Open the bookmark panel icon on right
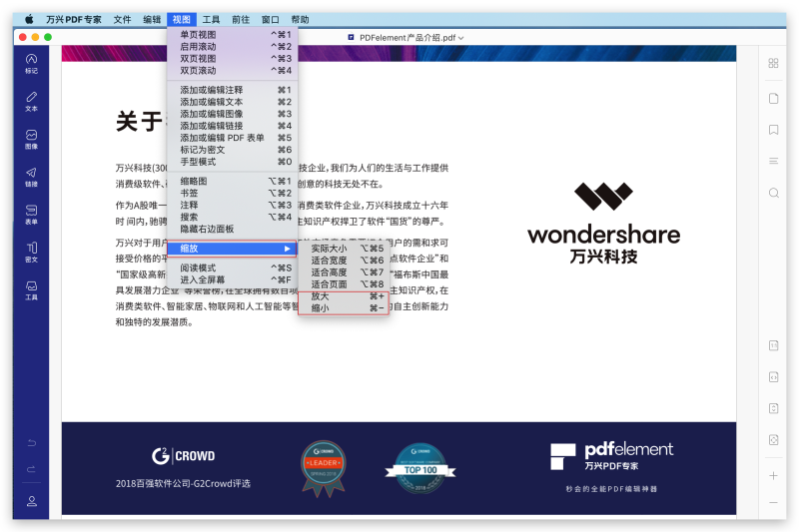The height and width of the screenshot is (532, 799). point(773,130)
